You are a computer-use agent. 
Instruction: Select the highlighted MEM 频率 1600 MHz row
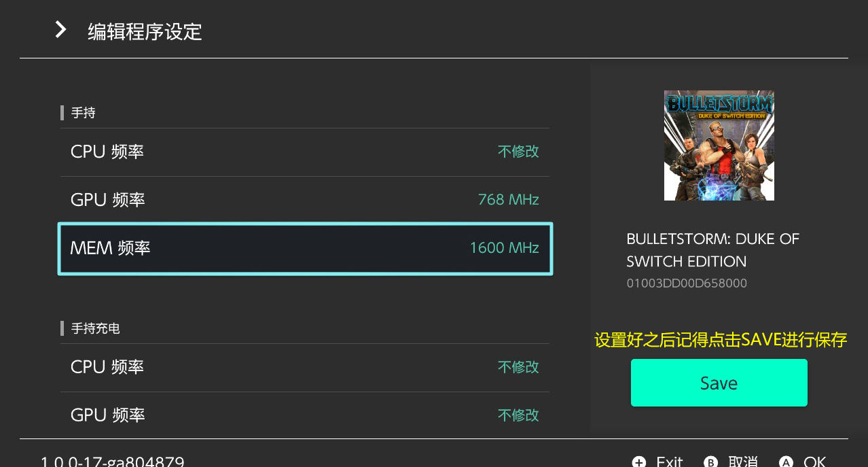click(305, 249)
